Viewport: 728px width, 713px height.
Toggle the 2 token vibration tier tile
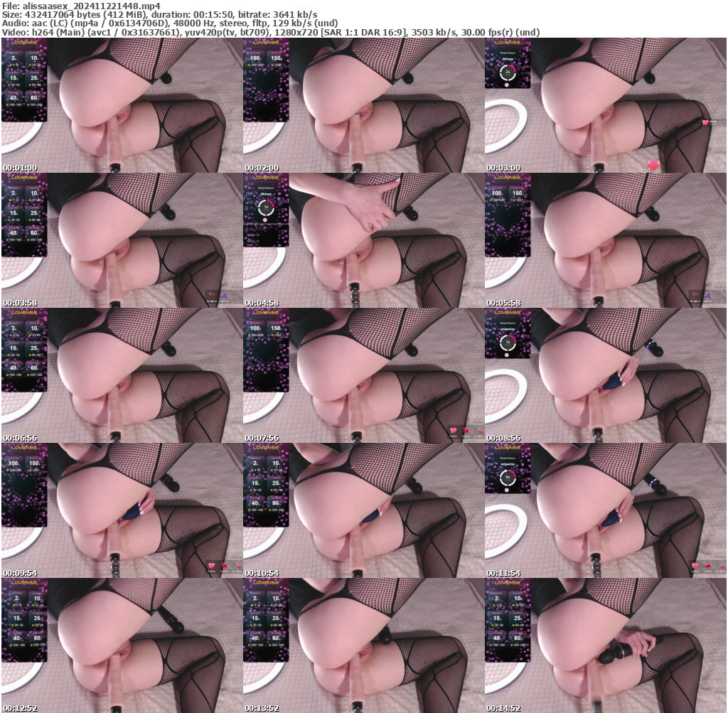click(x=13, y=58)
